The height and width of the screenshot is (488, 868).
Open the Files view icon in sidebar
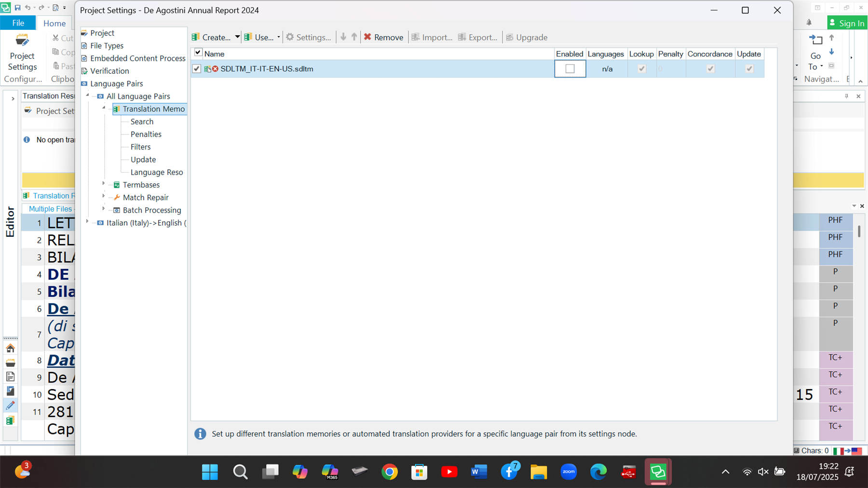[x=10, y=377]
